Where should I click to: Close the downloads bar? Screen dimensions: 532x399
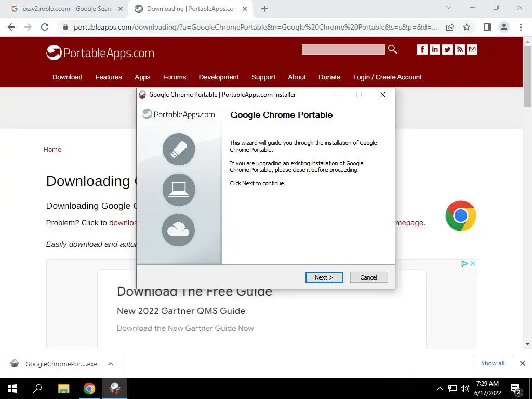click(523, 363)
